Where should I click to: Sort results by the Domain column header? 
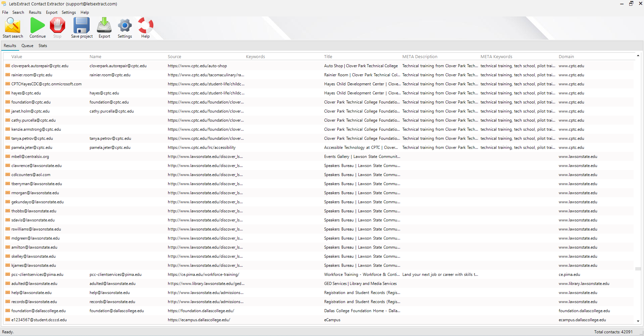(566, 56)
